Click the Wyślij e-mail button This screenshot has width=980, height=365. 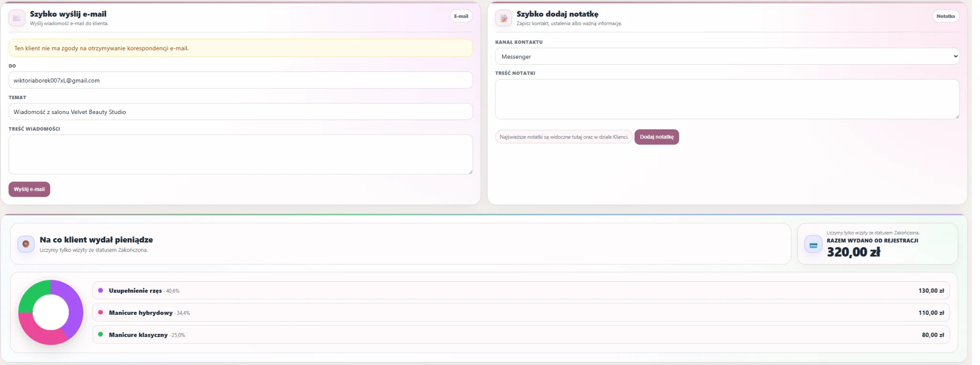pos(29,189)
